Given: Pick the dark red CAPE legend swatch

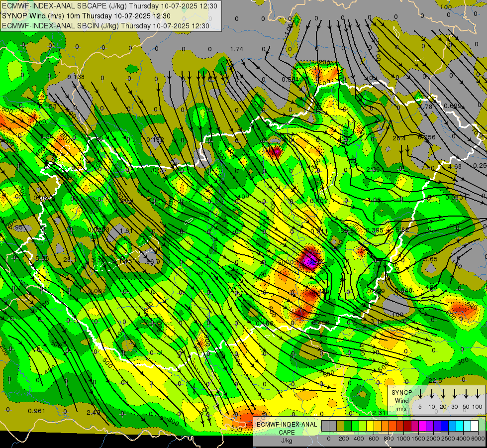Looking at the screenshot, I should [407, 426].
